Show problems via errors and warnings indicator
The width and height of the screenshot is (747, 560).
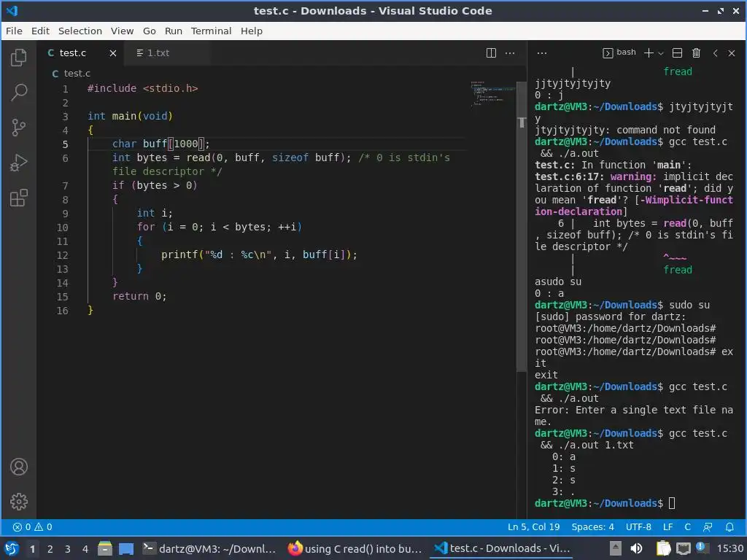click(x=32, y=526)
